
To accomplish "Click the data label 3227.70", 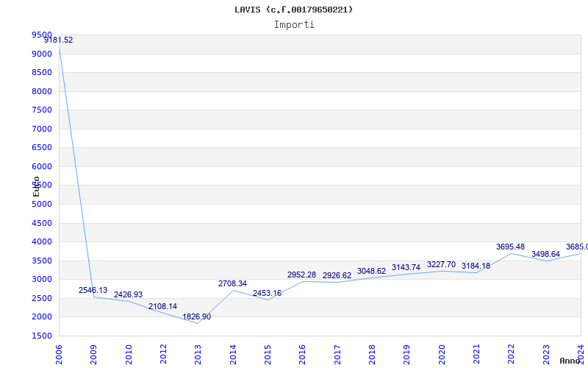I will 442,265.
